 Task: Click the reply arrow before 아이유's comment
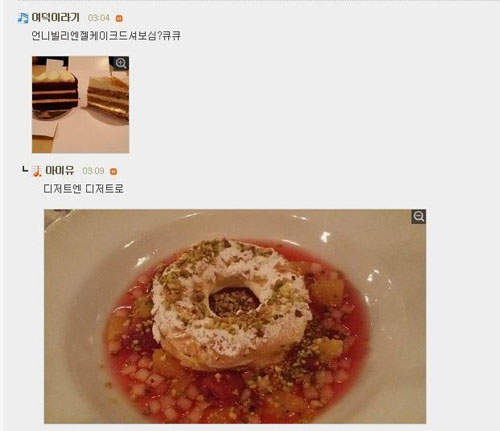25,170
